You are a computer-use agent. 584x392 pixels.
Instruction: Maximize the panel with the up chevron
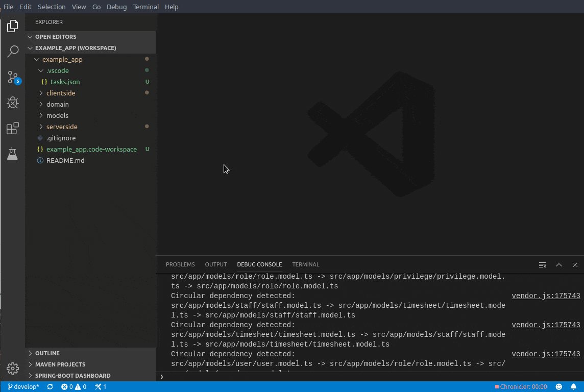pos(559,265)
